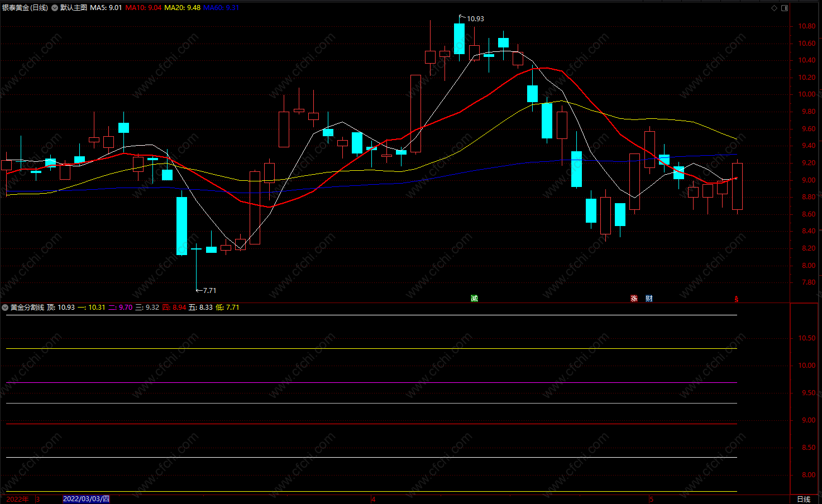Click the 默认主图 label
The image size is (822, 504).
74,8
